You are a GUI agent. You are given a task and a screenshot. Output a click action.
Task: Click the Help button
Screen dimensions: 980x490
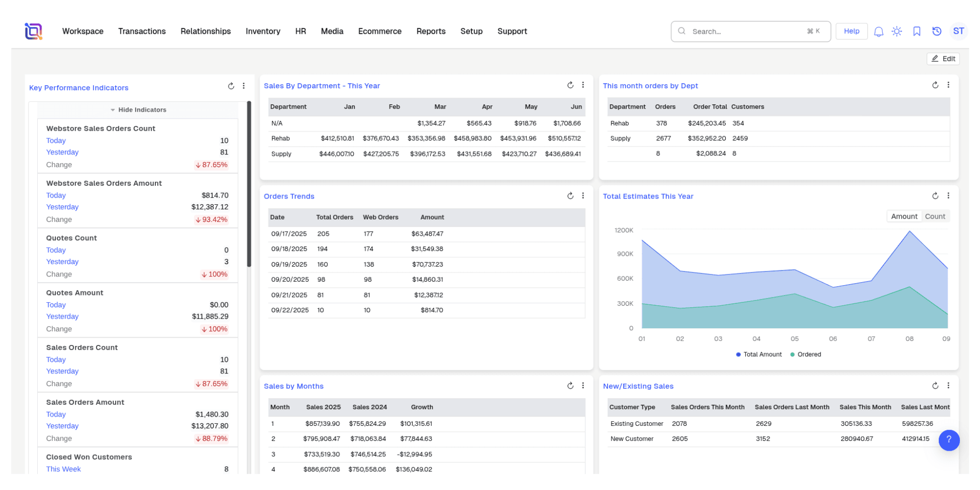(x=851, y=31)
